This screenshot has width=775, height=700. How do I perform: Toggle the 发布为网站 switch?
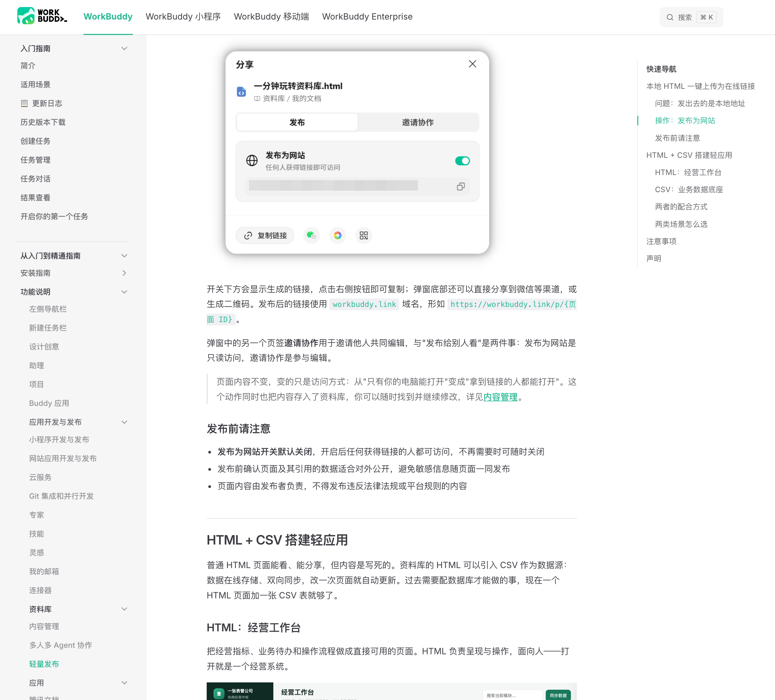[462, 161]
